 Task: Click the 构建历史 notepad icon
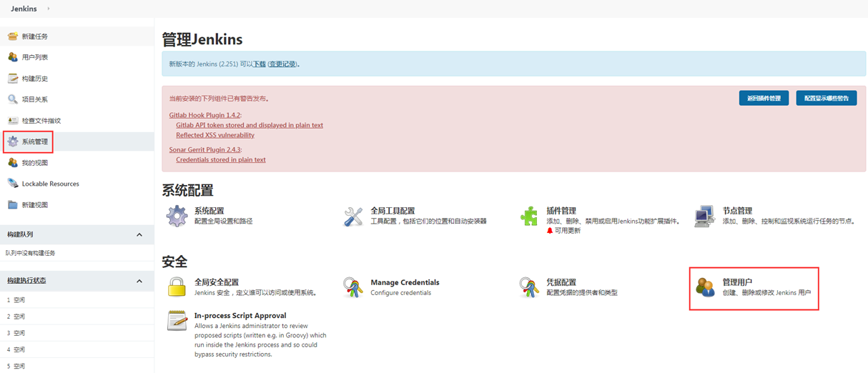[x=13, y=79]
